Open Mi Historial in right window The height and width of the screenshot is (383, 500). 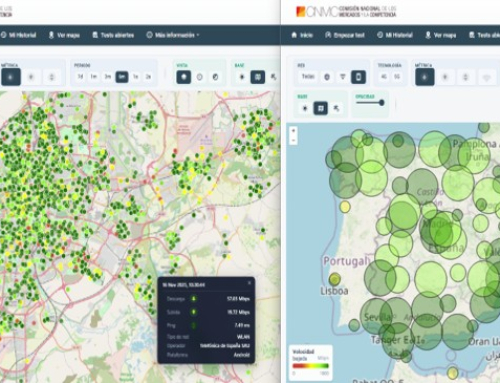tap(395, 35)
